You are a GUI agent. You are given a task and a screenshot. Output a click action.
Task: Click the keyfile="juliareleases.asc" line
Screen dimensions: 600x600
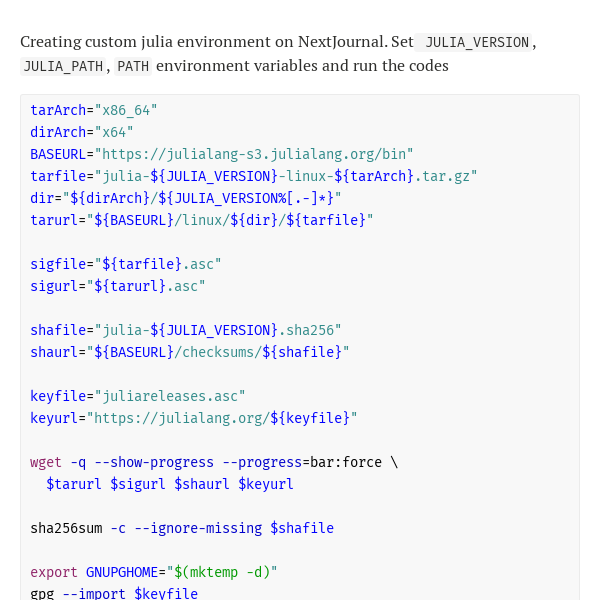click(x=138, y=396)
